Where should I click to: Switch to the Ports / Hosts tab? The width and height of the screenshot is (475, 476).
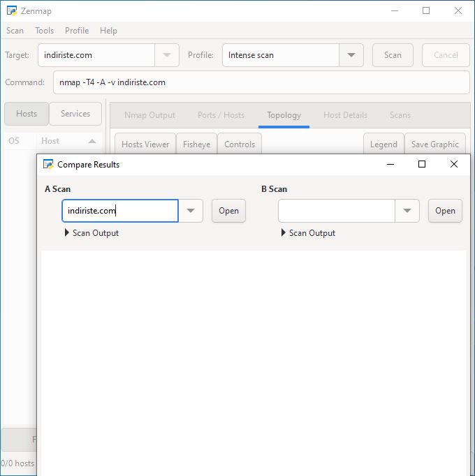point(221,115)
